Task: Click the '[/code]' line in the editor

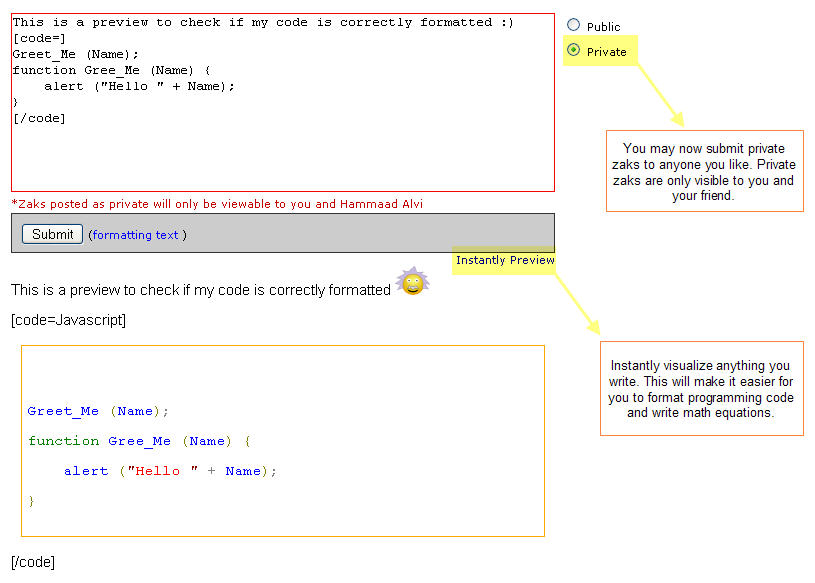Action: [40, 118]
